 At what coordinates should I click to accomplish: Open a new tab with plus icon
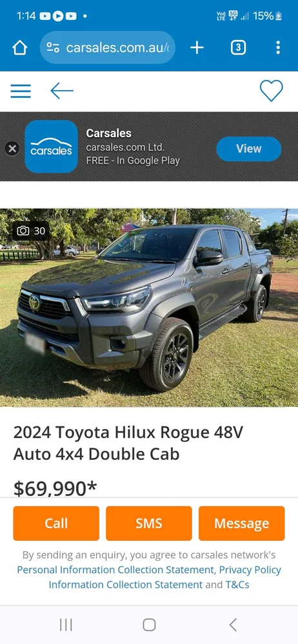tap(197, 48)
